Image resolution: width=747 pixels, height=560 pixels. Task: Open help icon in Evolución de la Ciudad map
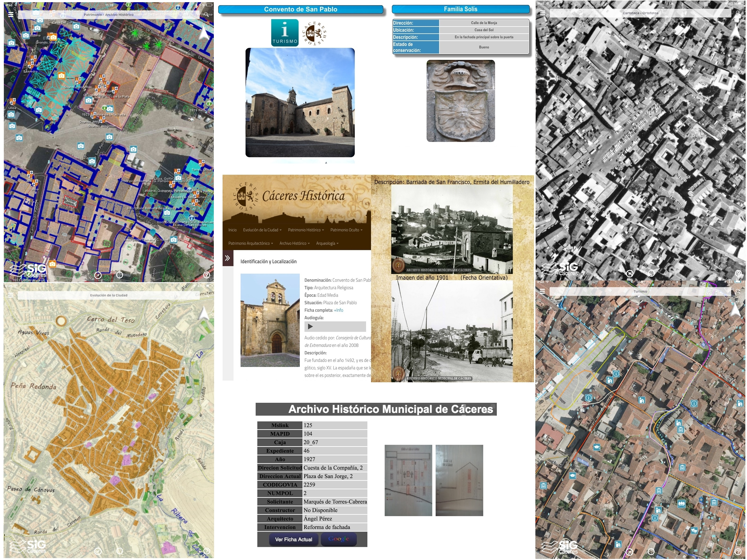pyautogui.click(x=207, y=551)
